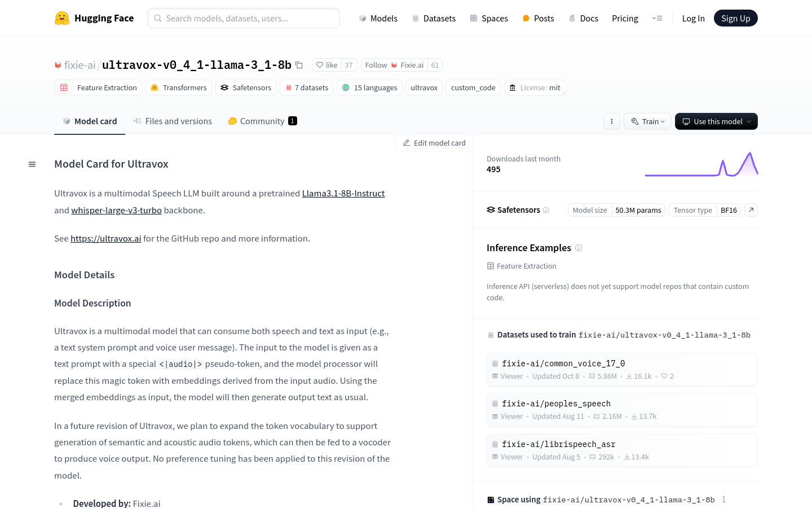Image resolution: width=812 pixels, height=508 pixels.
Task: Open the Pricing page
Action: (625, 18)
